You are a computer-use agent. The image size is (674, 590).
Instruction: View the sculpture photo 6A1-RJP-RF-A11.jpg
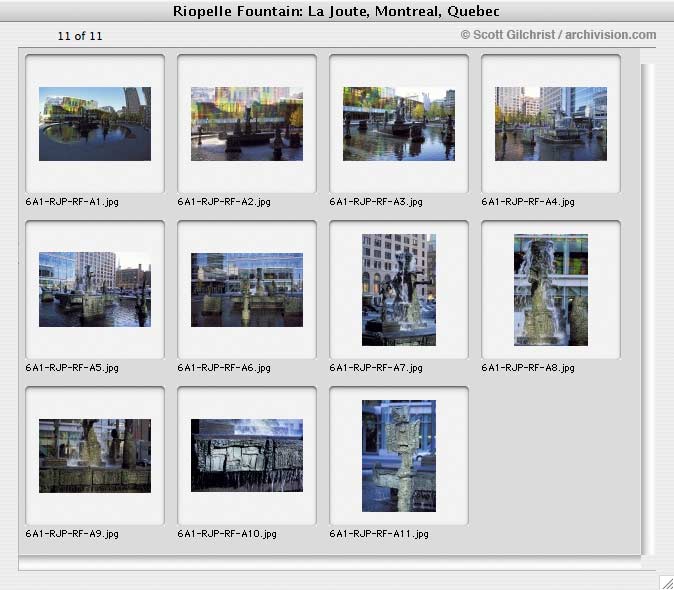coord(398,455)
